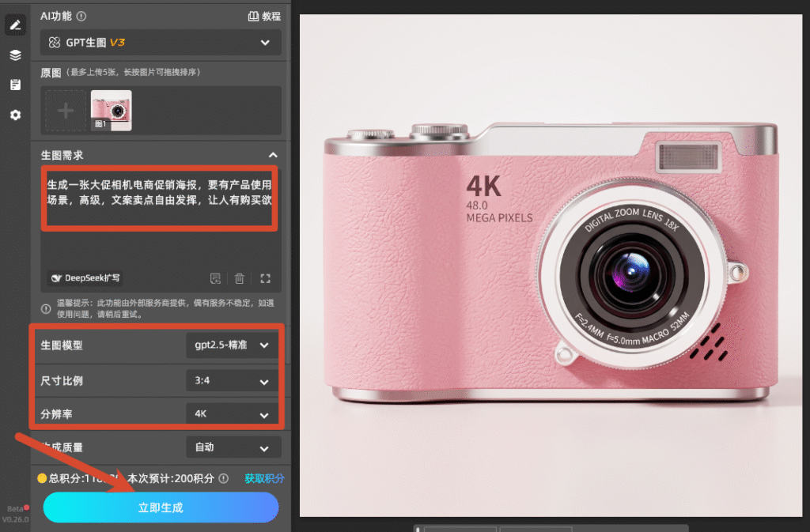Open the 教程 tutorial link
810x532 pixels.
[264, 17]
